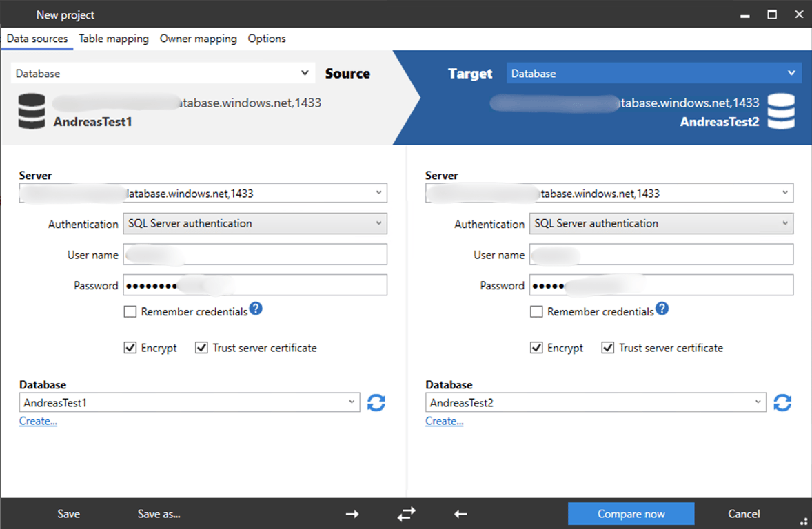Open the AndreasTest2 database dropdown

click(x=596, y=403)
